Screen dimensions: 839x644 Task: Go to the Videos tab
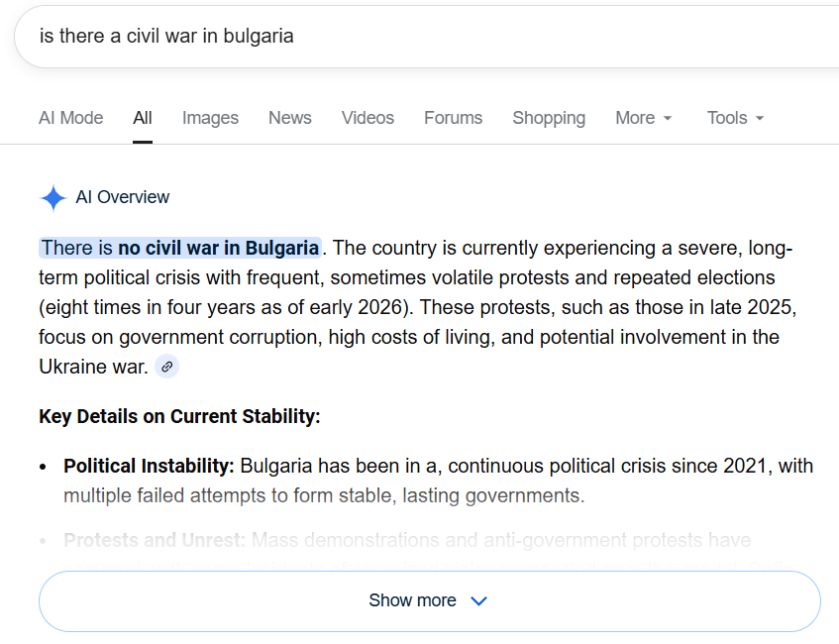click(367, 118)
